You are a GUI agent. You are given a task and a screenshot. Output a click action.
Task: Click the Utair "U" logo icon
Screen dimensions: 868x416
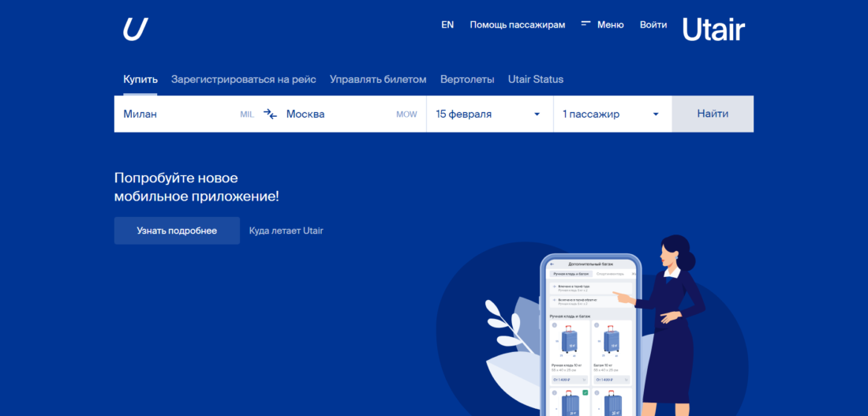(135, 29)
